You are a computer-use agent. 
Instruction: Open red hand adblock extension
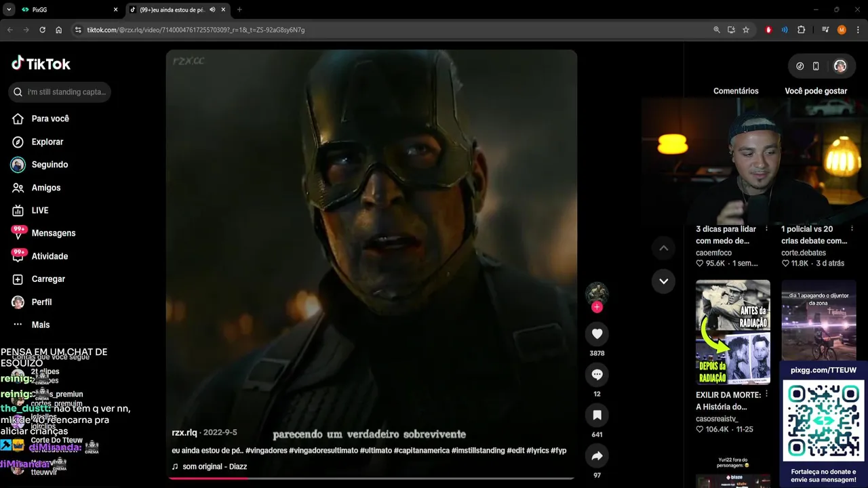(x=768, y=30)
